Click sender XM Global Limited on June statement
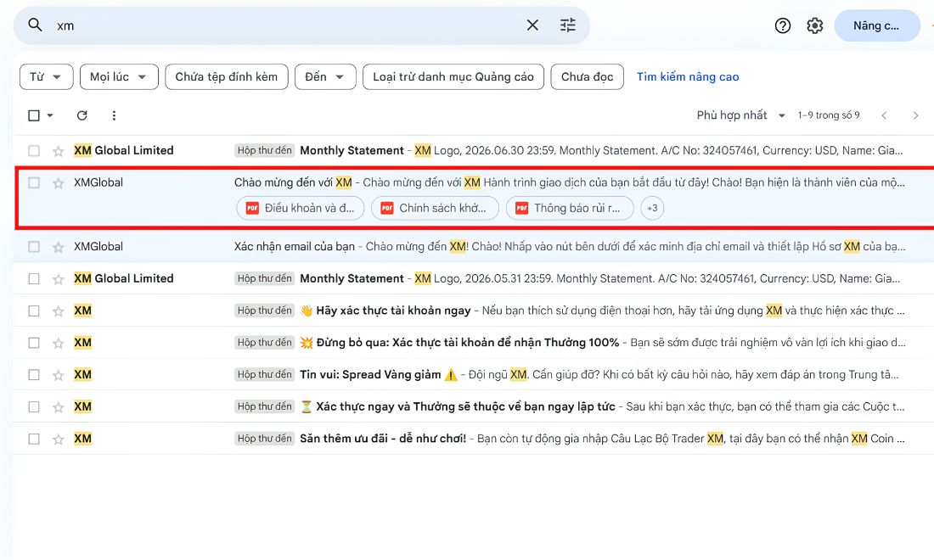Image resolution: width=934 pixels, height=560 pixels. click(x=124, y=150)
